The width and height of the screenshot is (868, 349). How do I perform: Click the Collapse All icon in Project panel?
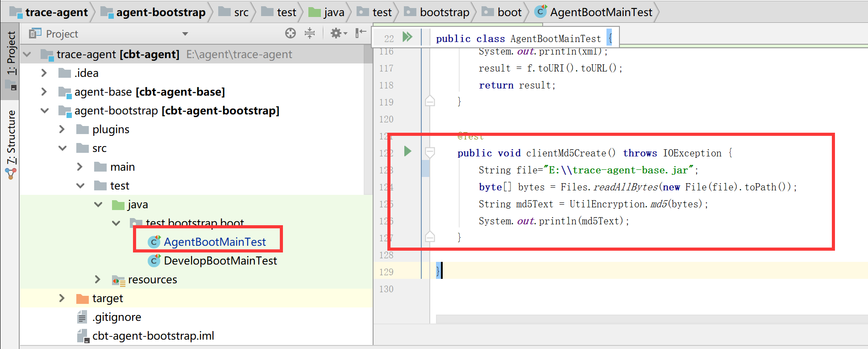click(310, 33)
